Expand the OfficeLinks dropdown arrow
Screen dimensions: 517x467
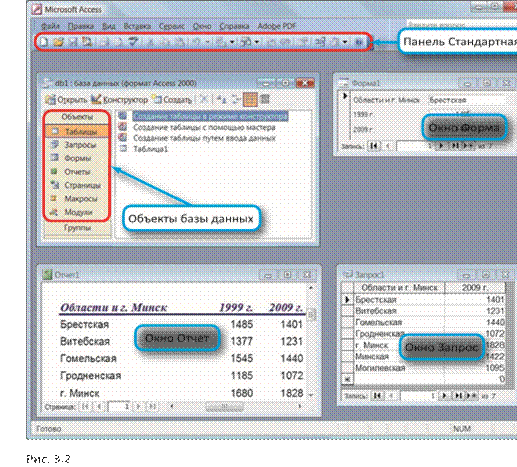point(232,42)
